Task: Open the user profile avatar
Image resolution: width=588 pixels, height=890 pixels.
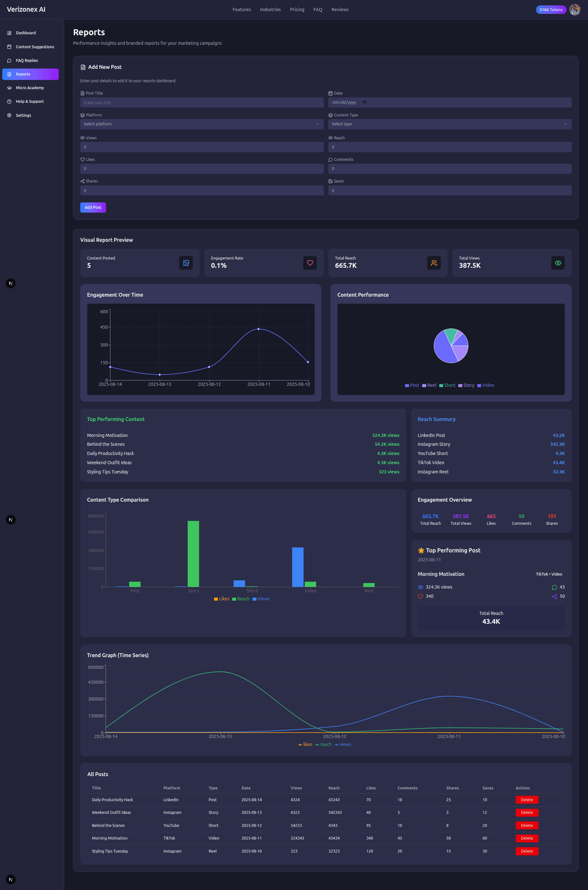Action: pos(574,10)
